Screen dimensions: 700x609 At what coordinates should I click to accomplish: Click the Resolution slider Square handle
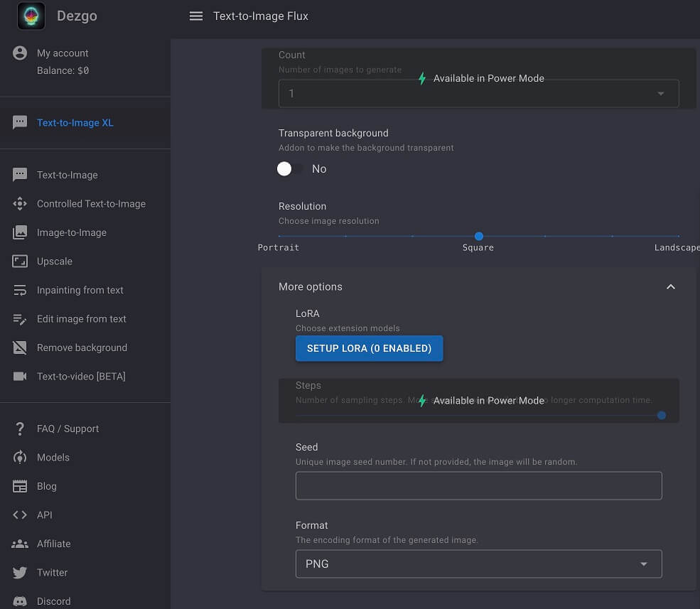point(479,236)
